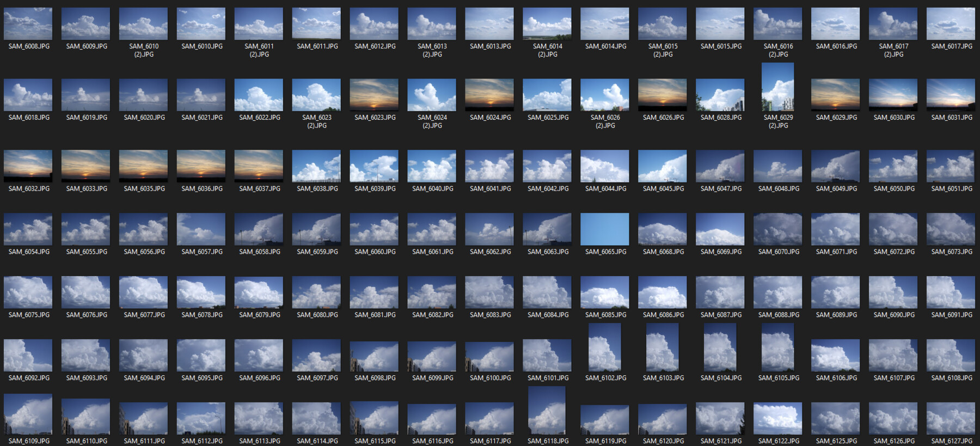Select the SAM_6109.JPG thumbnail
The width and height of the screenshot is (980, 446).
[28, 414]
